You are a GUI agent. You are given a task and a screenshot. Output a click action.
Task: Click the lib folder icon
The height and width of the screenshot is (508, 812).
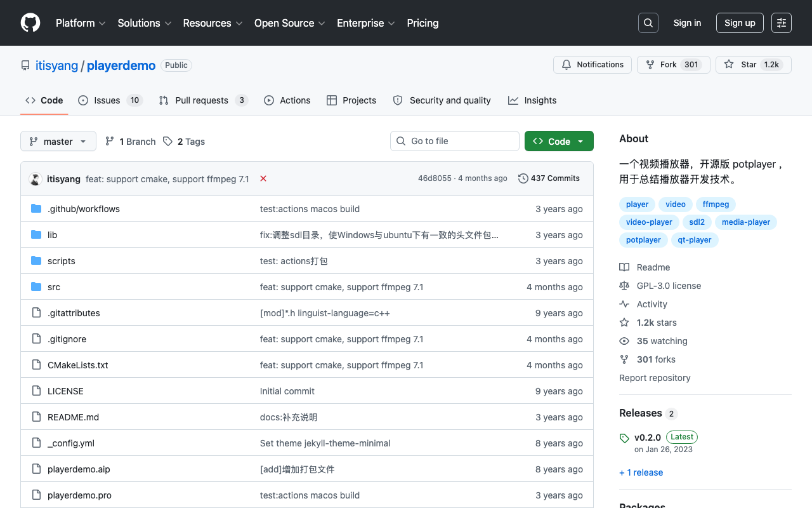tap(36, 235)
